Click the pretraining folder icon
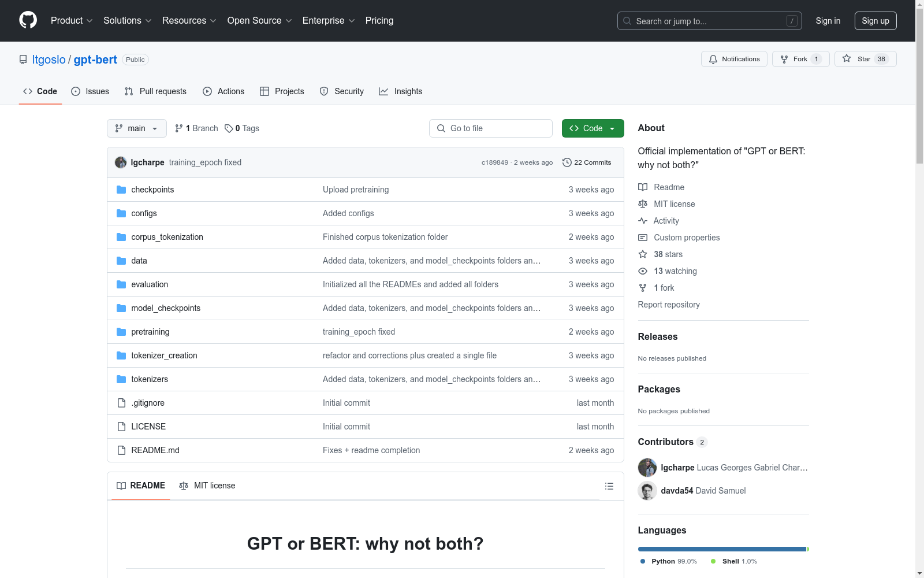Screen dimensions: 924x578 121,332
